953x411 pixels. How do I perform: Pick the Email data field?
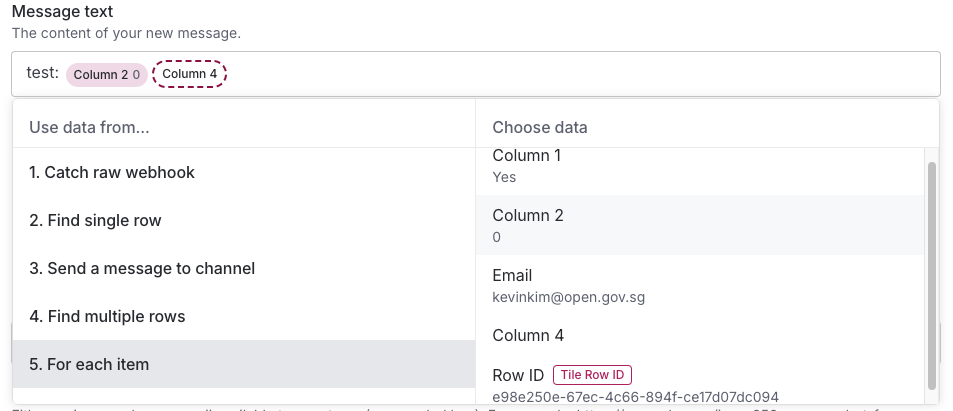coord(700,285)
